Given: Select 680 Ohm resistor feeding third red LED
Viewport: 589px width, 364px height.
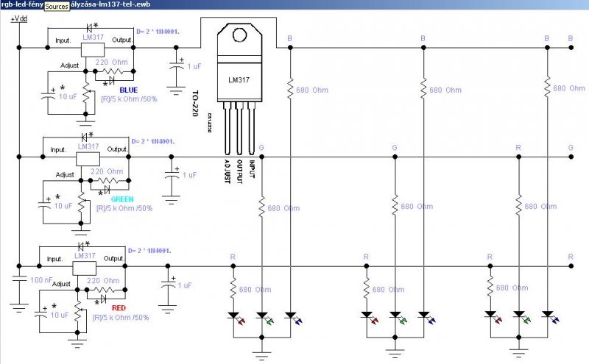Looking at the screenshot, I should tap(490, 287).
